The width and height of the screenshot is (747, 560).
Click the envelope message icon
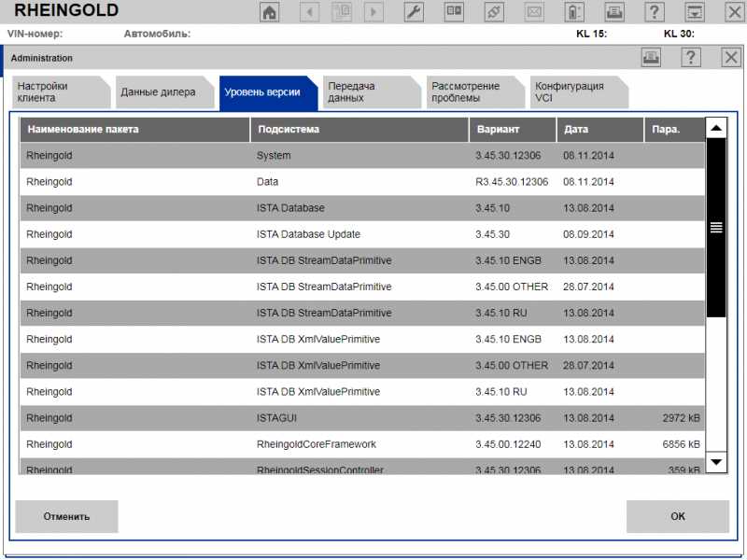[534, 12]
